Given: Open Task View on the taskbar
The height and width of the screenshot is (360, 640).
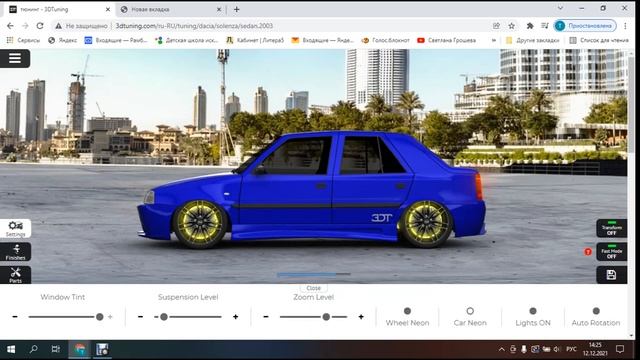Looking at the screenshot, I should [56, 349].
